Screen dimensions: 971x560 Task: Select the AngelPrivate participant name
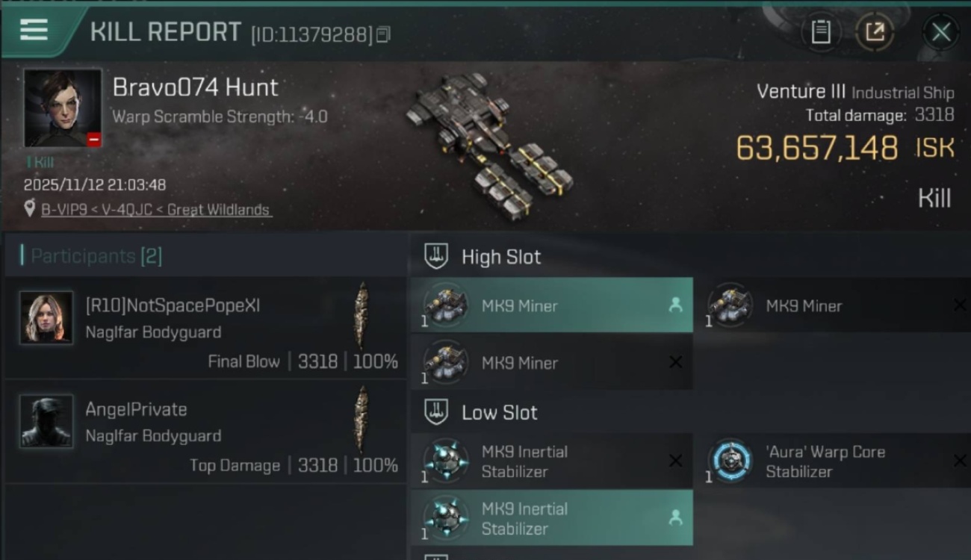click(136, 409)
